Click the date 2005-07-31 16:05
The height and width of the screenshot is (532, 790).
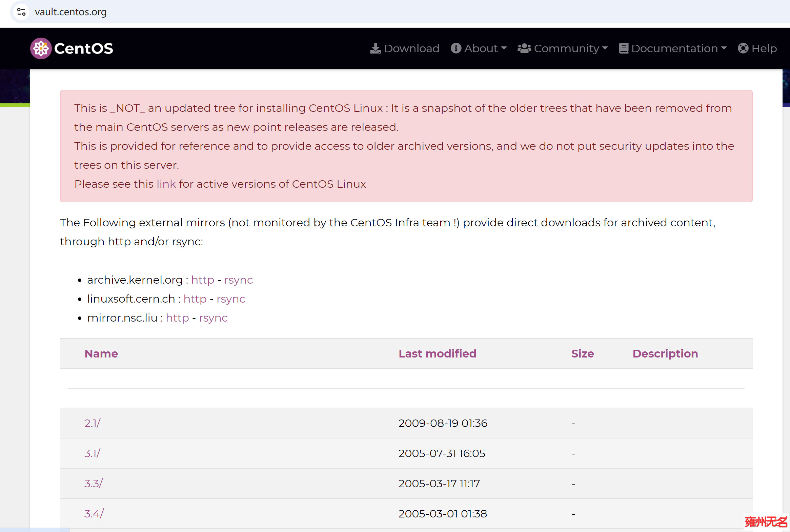[x=442, y=453]
